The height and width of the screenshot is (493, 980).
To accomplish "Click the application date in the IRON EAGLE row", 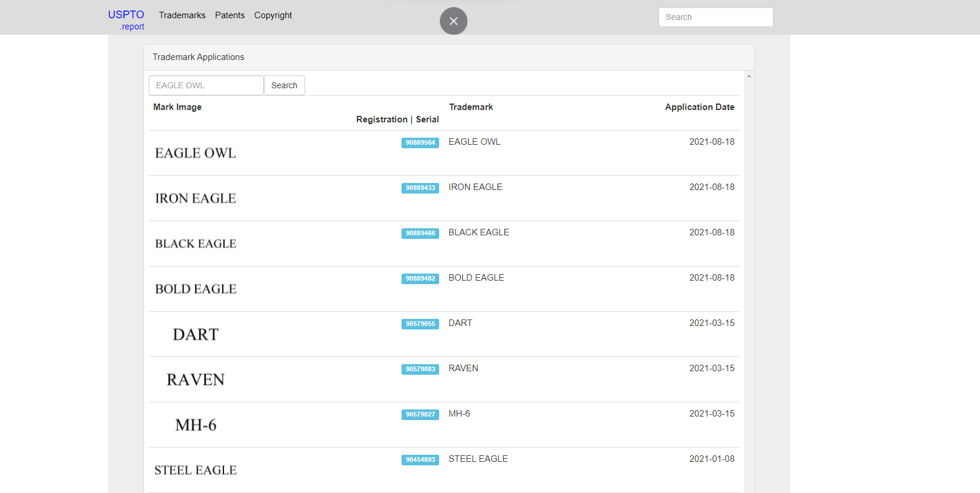I will (712, 187).
